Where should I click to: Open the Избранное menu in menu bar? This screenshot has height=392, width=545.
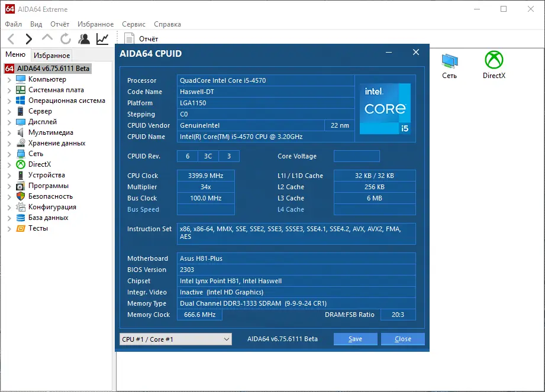click(x=95, y=24)
